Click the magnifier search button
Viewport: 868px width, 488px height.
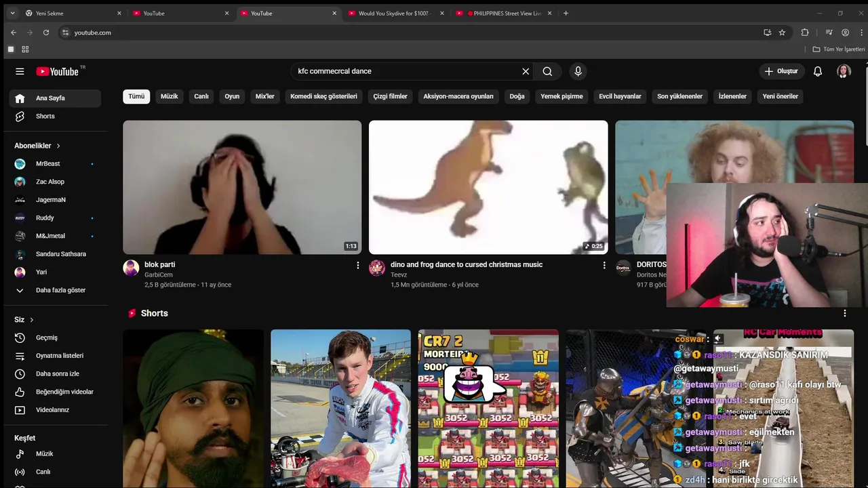point(547,71)
